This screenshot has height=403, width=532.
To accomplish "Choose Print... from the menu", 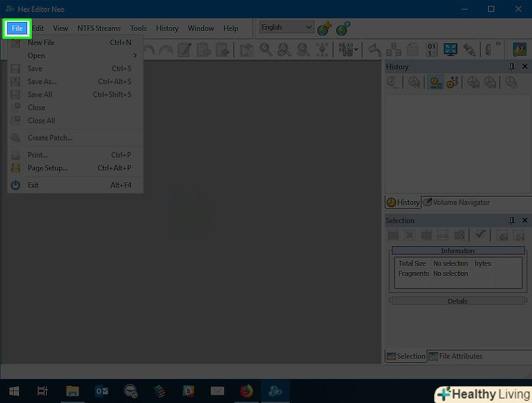I will 75,155.
